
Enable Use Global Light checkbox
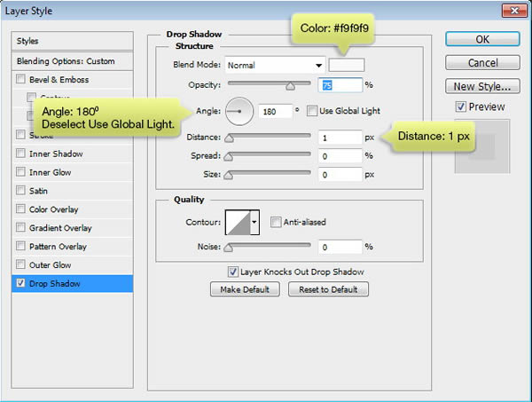[x=312, y=111]
